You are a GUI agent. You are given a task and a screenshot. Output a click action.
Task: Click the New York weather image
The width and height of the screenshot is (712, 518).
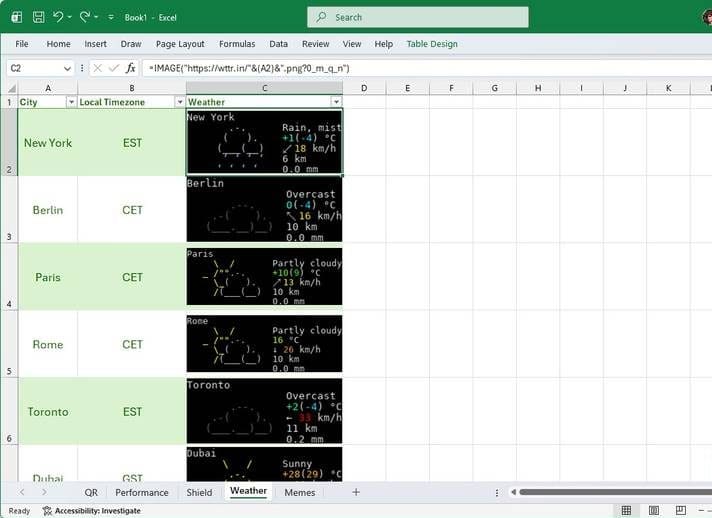264,142
